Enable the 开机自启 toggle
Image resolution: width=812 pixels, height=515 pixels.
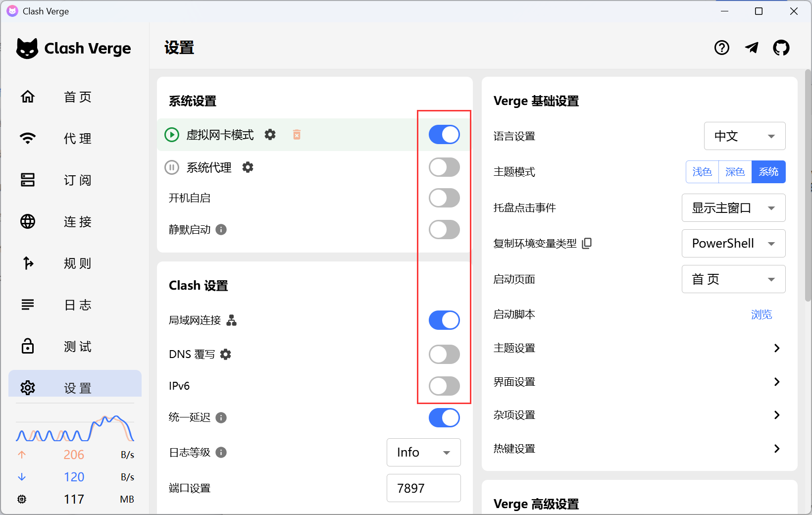444,198
